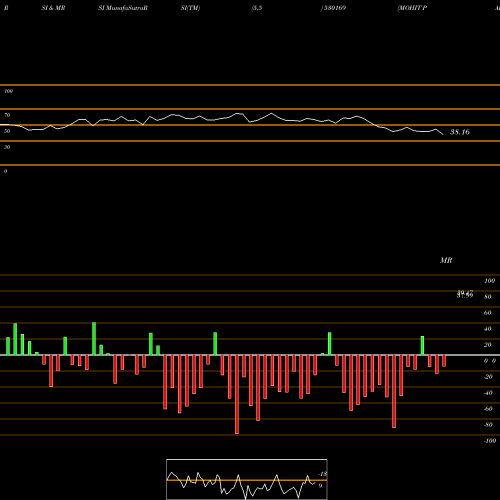Click the '-80' label on the MR scale

488,425
